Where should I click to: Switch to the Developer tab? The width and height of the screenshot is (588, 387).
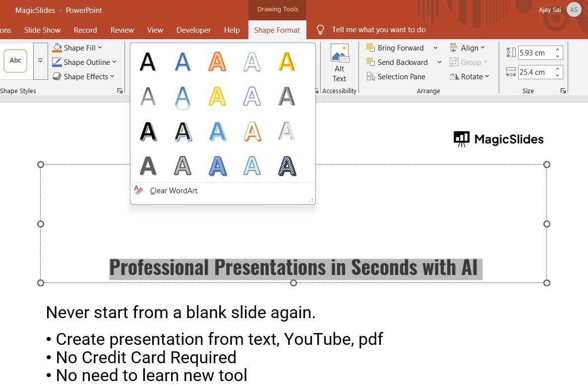[x=193, y=30]
